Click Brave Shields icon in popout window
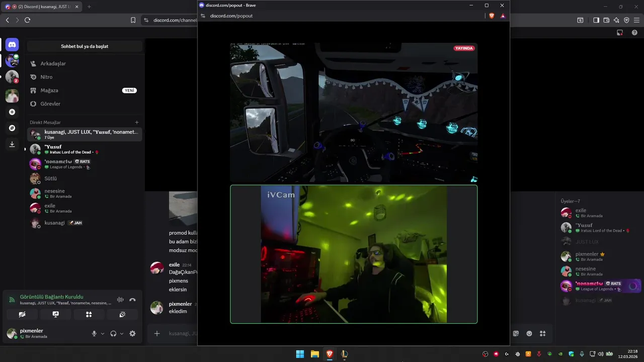 click(492, 16)
